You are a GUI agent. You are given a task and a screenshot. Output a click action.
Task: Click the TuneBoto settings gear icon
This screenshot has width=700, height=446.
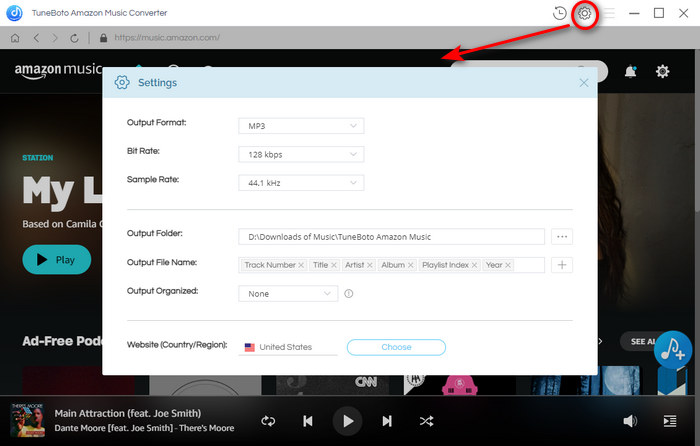[584, 13]
